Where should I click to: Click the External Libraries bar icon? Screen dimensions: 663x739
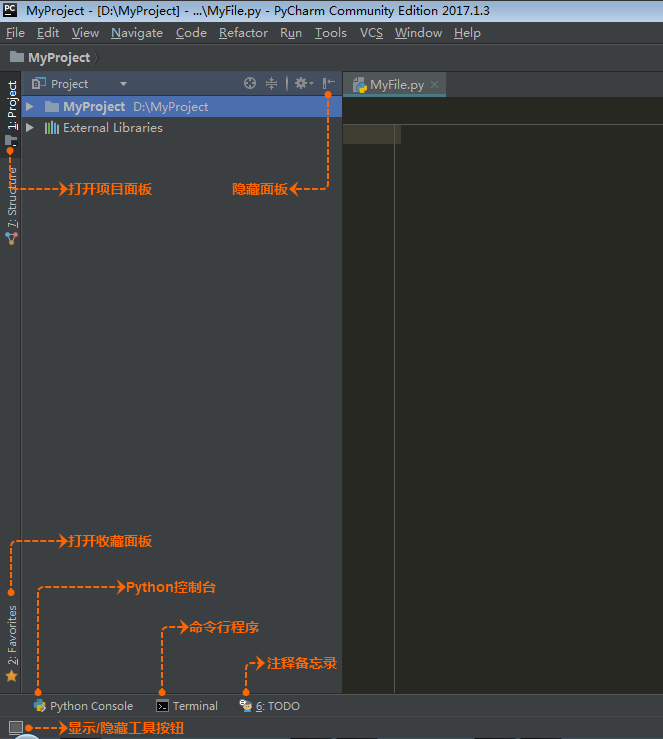coord(52,128)
